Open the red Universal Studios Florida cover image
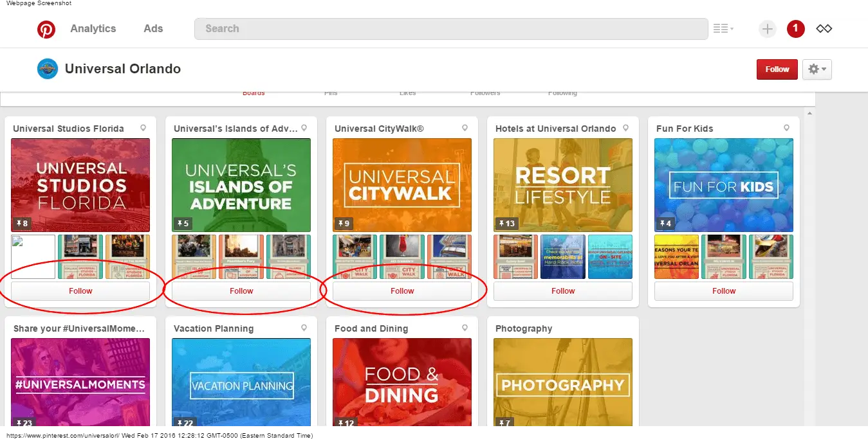The width and height of the screenshot is (868, 439). click(80, 185)
